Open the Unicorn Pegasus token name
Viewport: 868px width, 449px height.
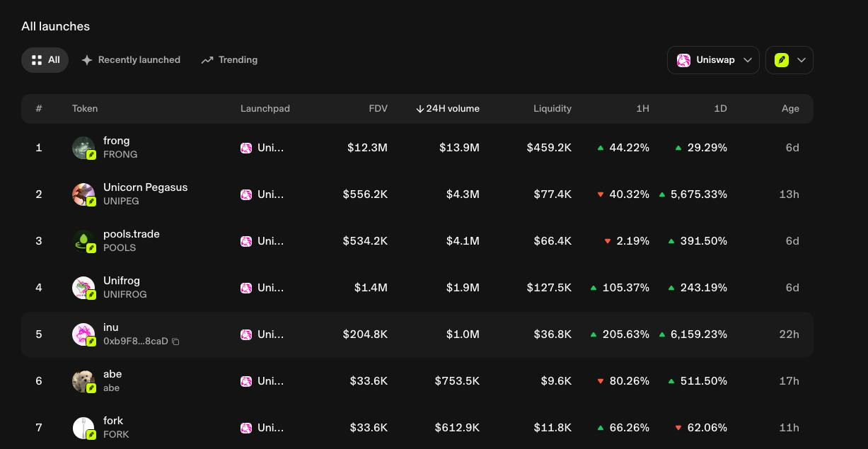145,187
